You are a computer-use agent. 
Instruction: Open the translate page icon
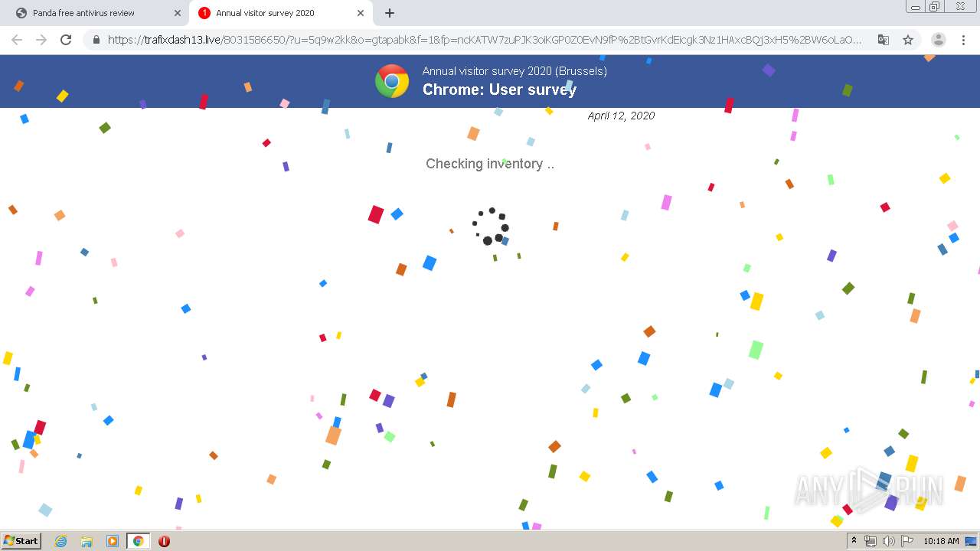[883, 40]
